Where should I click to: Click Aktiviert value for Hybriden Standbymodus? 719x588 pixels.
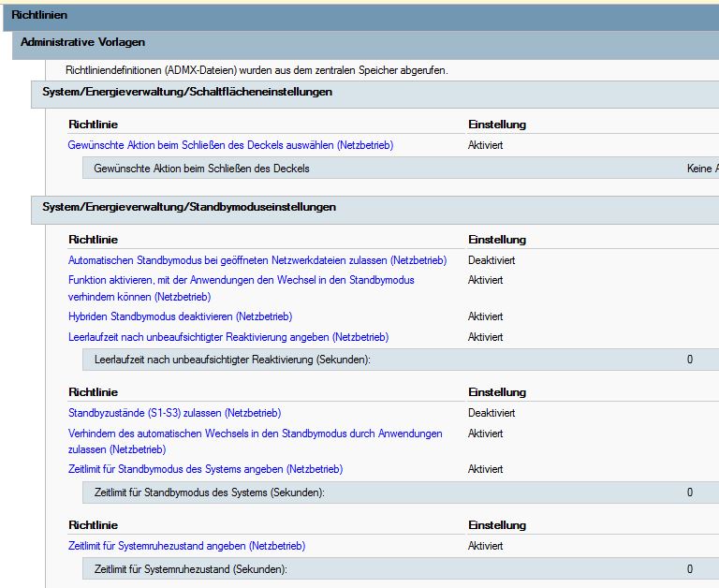486,316
